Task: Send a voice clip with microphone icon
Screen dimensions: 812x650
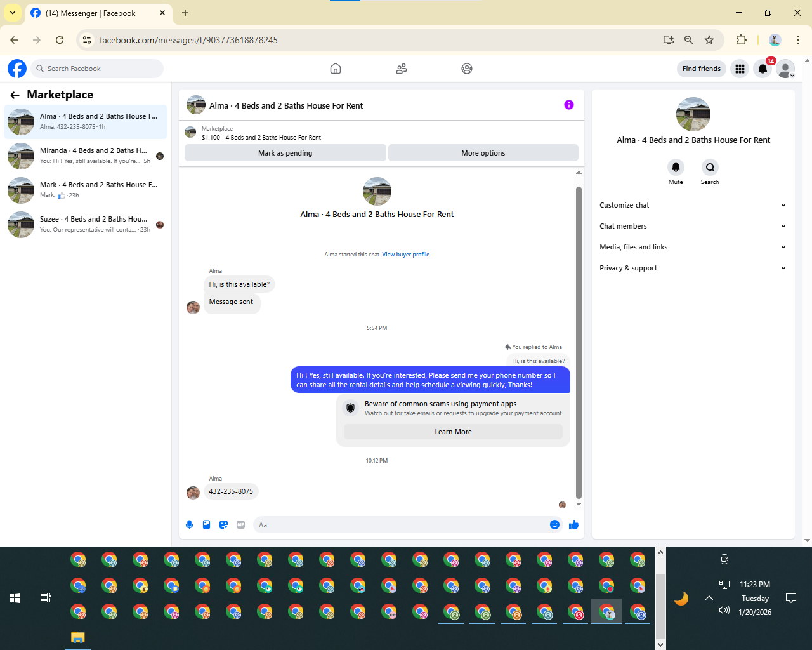Action: [189, 525]
